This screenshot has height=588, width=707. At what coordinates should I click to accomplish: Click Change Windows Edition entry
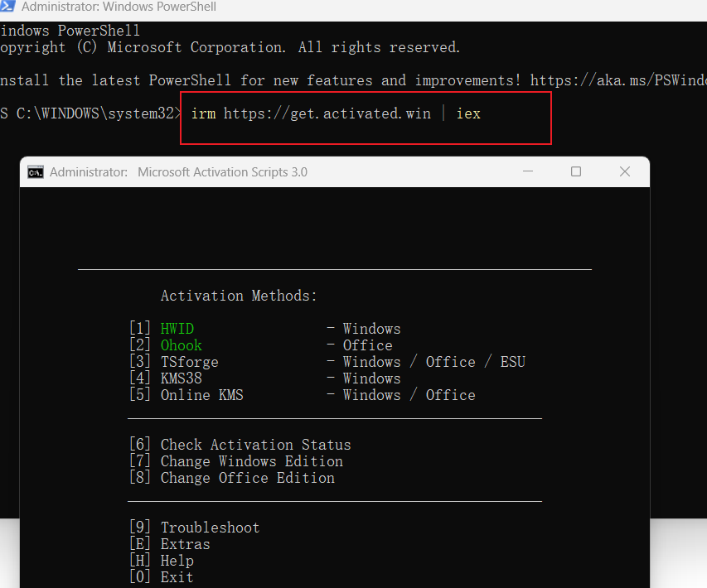click(x=236, y=461)
